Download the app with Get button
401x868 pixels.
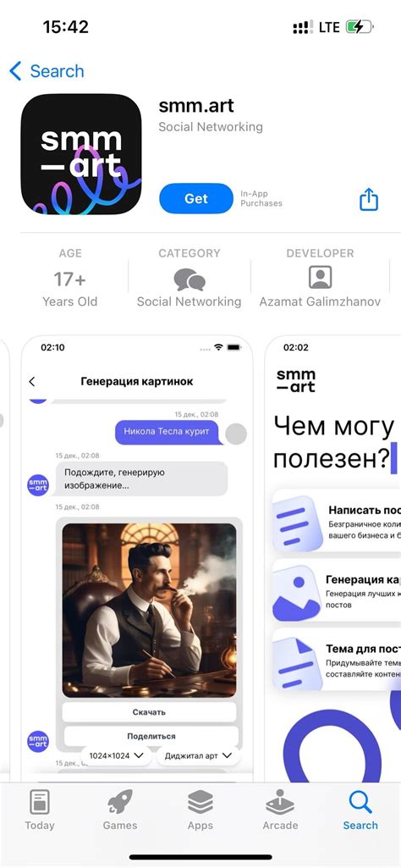click(196, 198)
